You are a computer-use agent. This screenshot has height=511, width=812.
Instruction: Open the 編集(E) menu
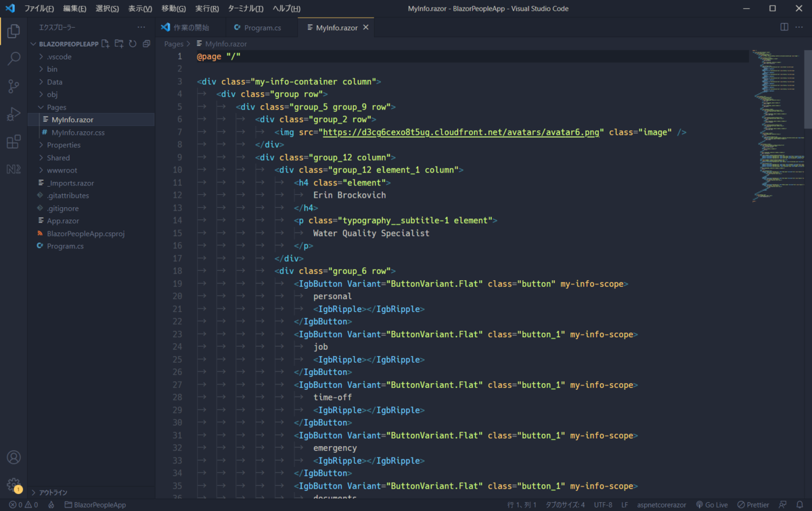coord(74,9)
